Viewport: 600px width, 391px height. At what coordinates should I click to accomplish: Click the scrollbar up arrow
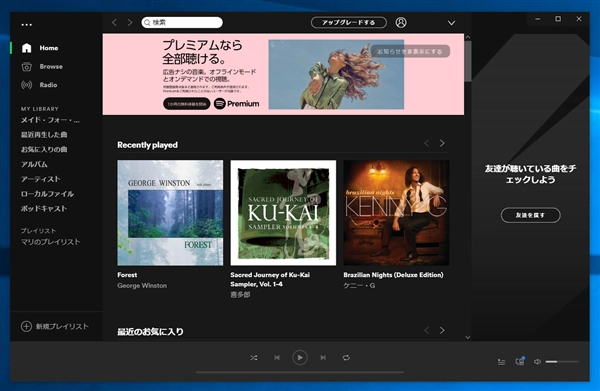tap(468, 37)
